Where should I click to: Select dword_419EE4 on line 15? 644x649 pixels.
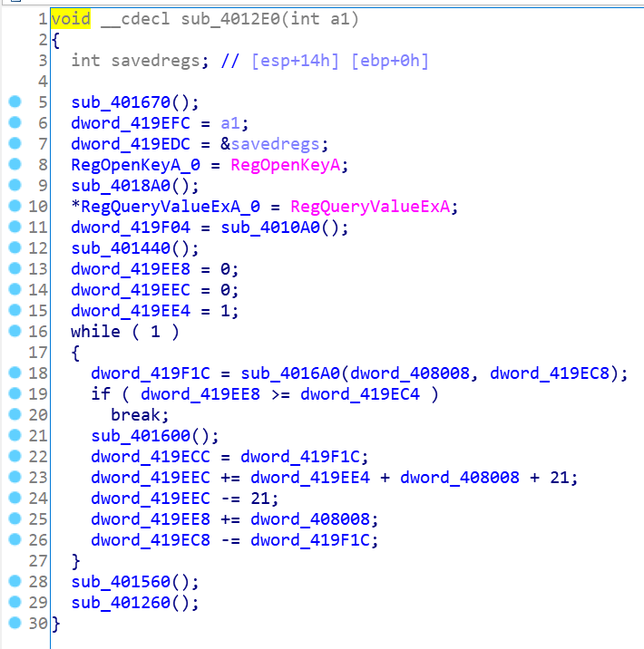point(131,311)
